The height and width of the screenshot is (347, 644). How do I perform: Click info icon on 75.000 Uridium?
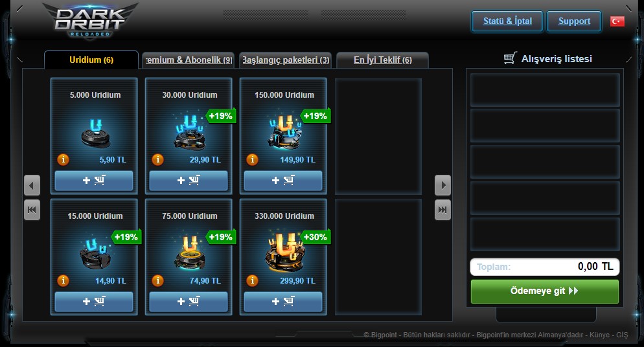coord(157,280)
